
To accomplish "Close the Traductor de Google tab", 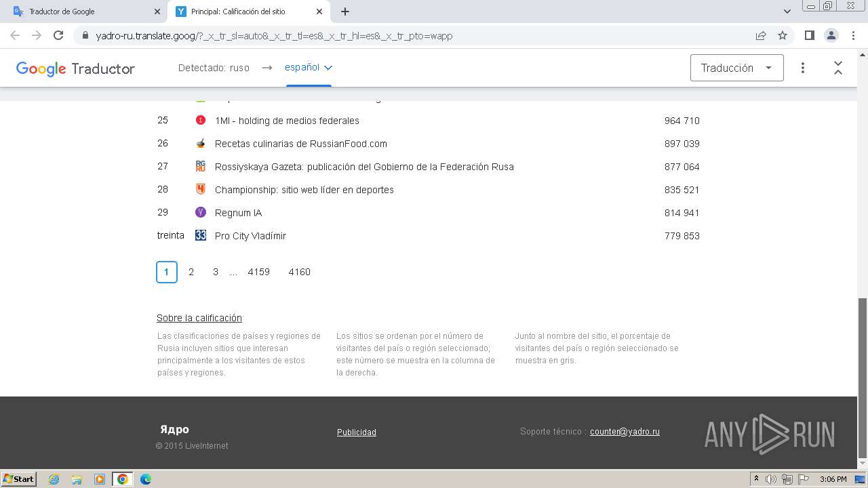I will click(x=157, y=12).
